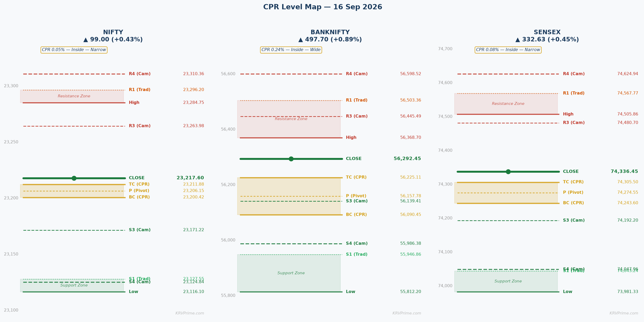Click the SENSEX close marker dot
The width and height of the screenshot is (644, 322).
pos(508,172)
